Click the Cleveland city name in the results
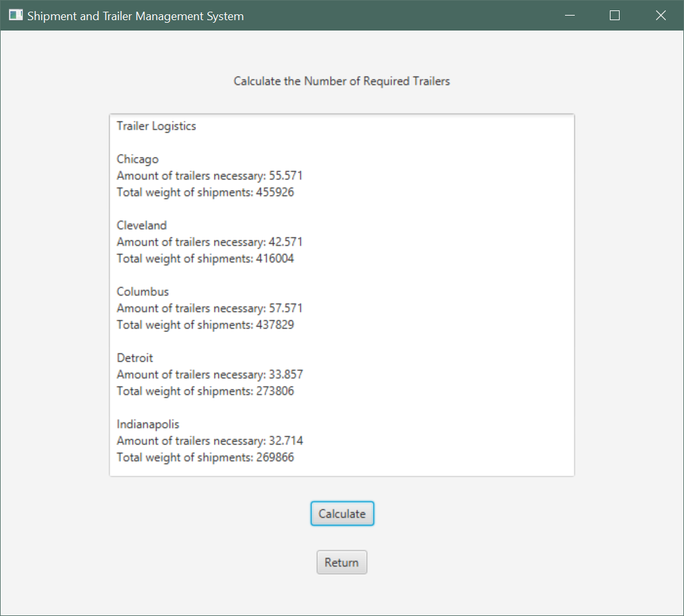The image size is (684, 616). tap(142, 225)
